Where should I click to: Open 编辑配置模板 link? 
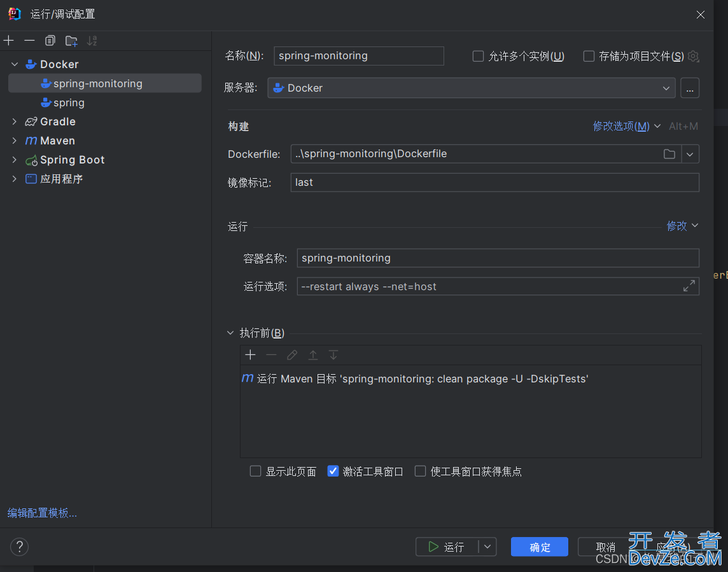point(42,513)
